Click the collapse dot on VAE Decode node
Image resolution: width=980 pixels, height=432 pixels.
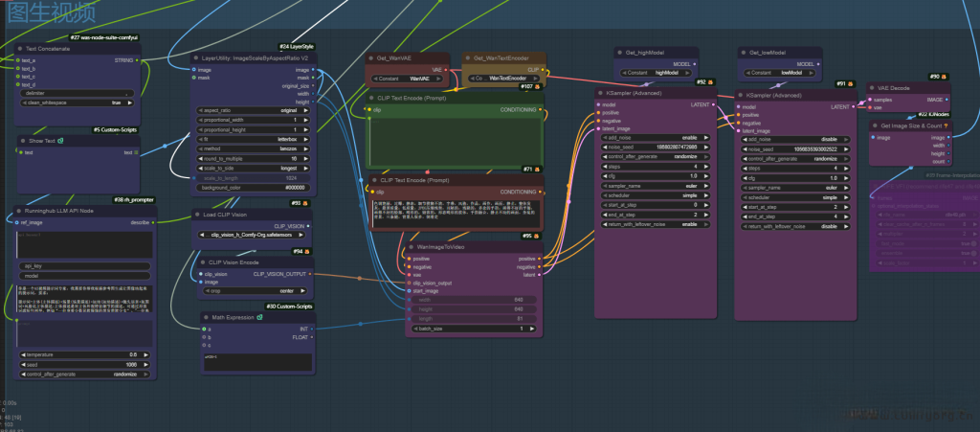pyautogui.click(x=874, y=87)
